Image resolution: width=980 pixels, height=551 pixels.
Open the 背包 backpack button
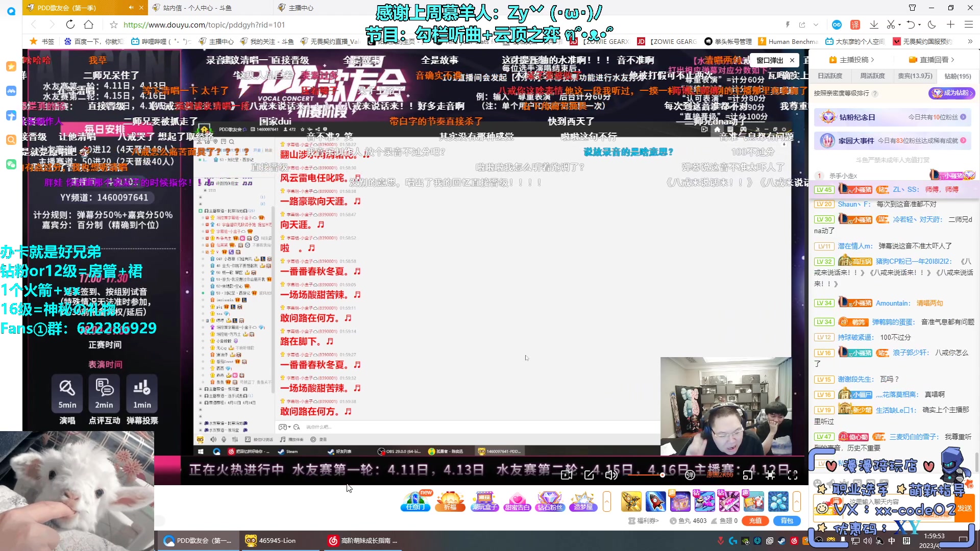coord(787,521)
